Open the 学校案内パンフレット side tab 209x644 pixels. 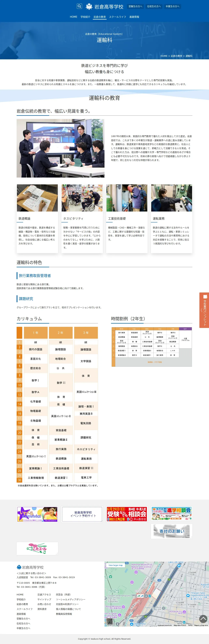(x=204, y=310)
